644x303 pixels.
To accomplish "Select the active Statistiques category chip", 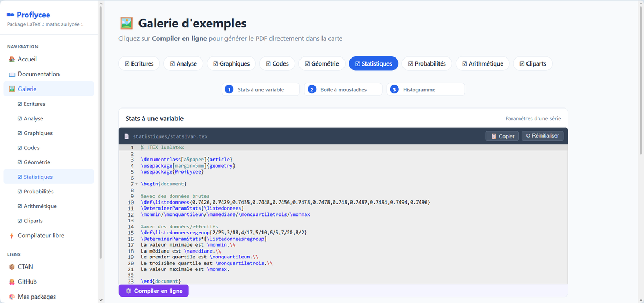I will pos(373,63).
